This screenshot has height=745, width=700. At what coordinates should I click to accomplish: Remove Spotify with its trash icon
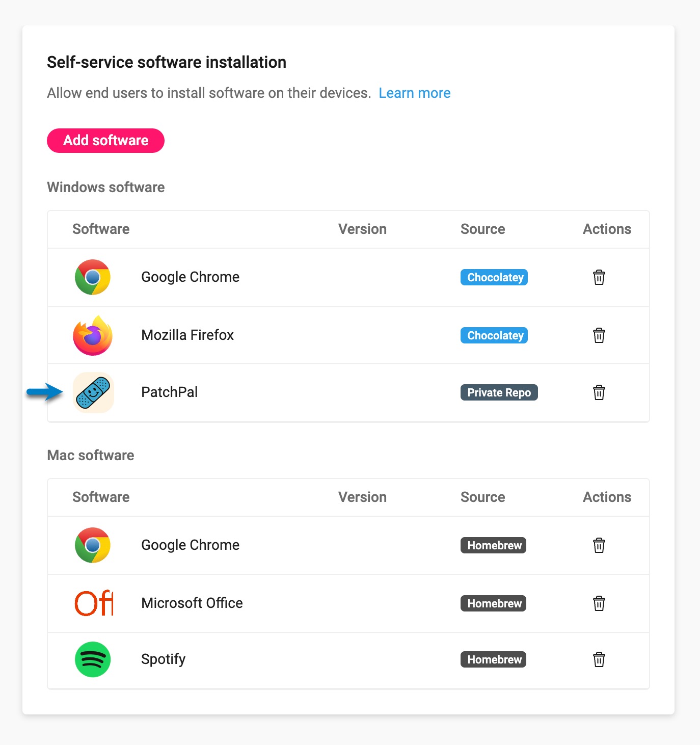tap(599, 659)
